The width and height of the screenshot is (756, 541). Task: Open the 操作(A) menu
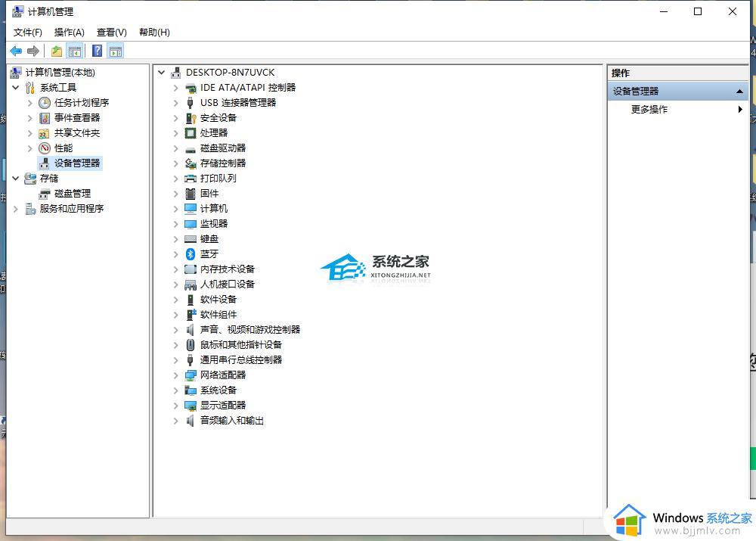coord(70,33)
